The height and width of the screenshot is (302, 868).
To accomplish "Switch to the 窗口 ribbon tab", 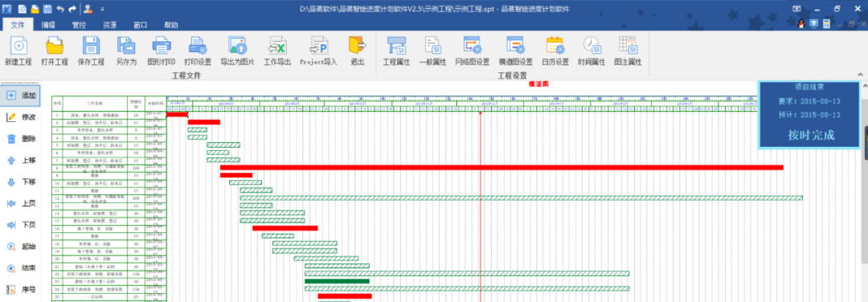I will [x=140, y=25].
